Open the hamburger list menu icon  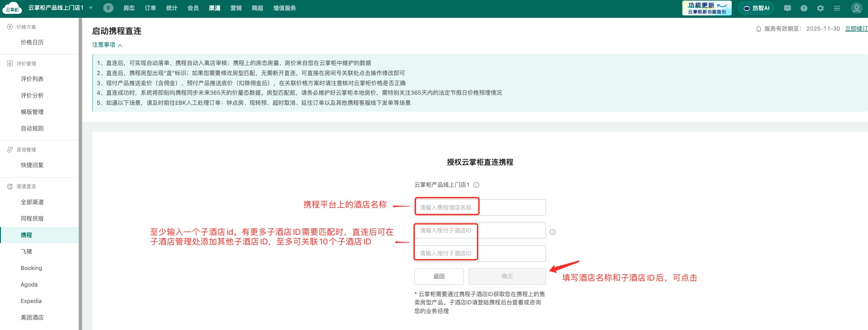[x=837, y=8]
